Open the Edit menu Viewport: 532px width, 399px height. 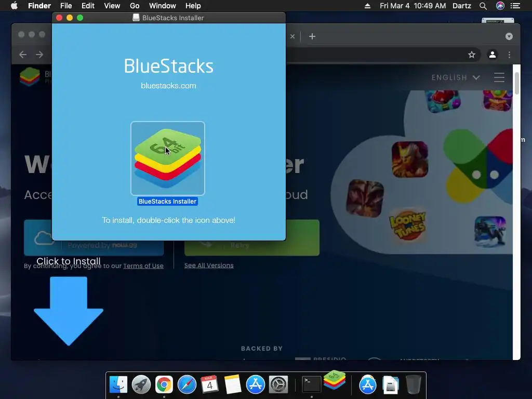88,6
